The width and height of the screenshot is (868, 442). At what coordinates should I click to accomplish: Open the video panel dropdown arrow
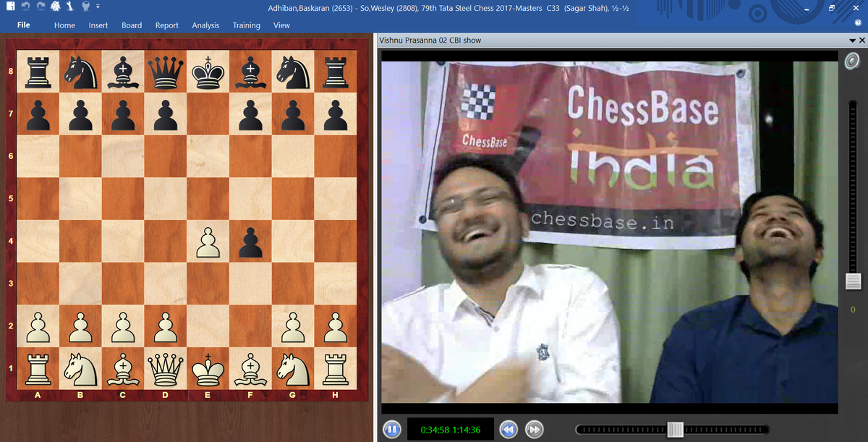point(852,41)
